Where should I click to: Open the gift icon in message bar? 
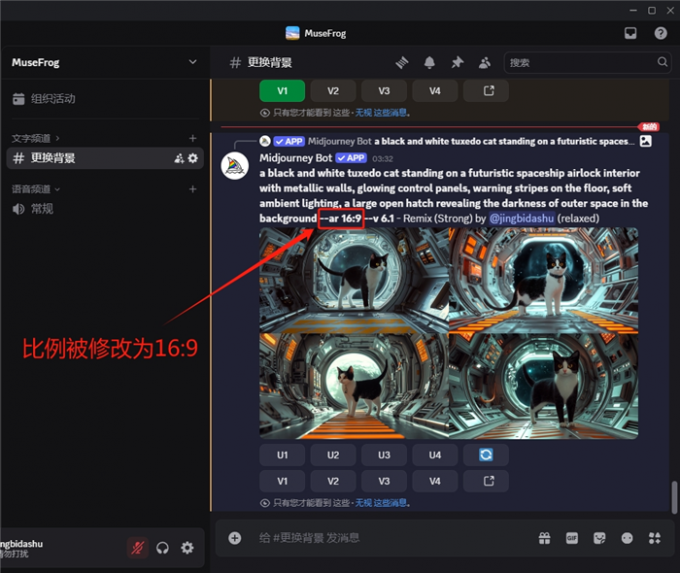[x=544, y=538]
